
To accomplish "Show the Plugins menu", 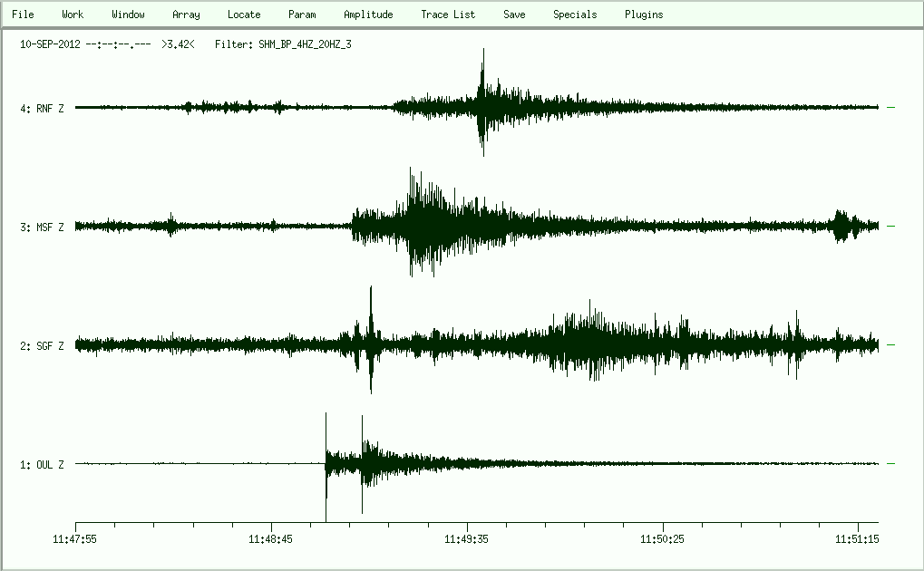I will point(644,15).
